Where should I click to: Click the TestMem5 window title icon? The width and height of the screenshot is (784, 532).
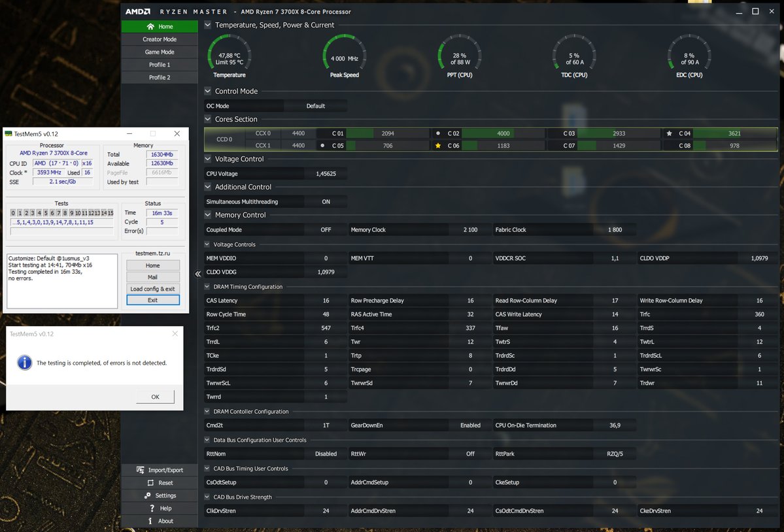coord(9,133)
